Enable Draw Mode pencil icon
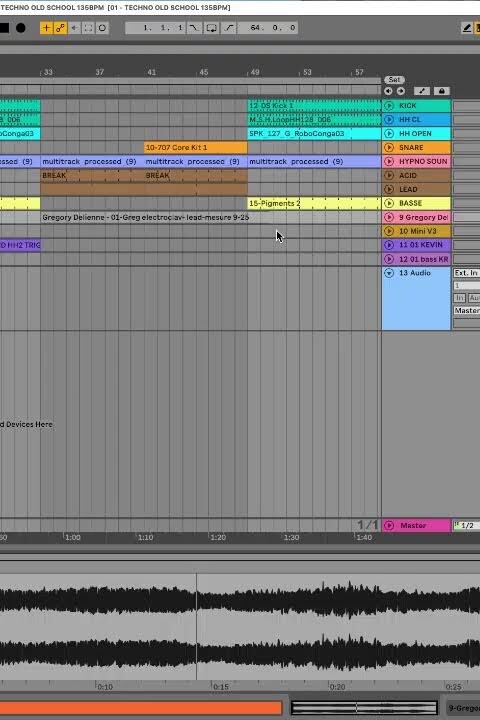 click(467, 28)
